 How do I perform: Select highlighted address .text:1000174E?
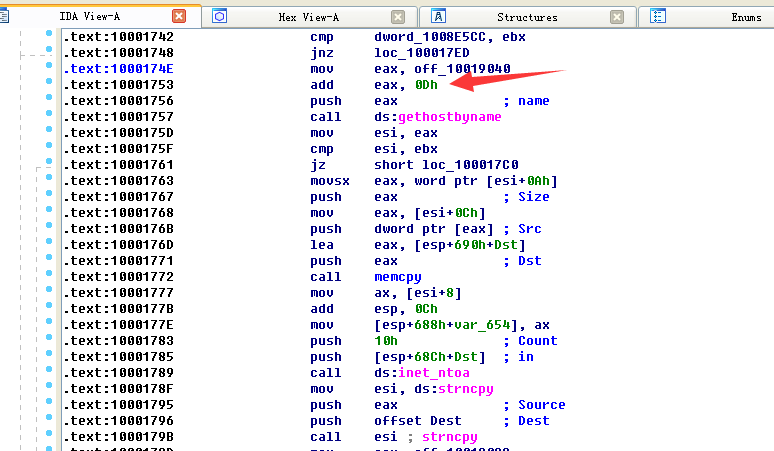point(118,69)
